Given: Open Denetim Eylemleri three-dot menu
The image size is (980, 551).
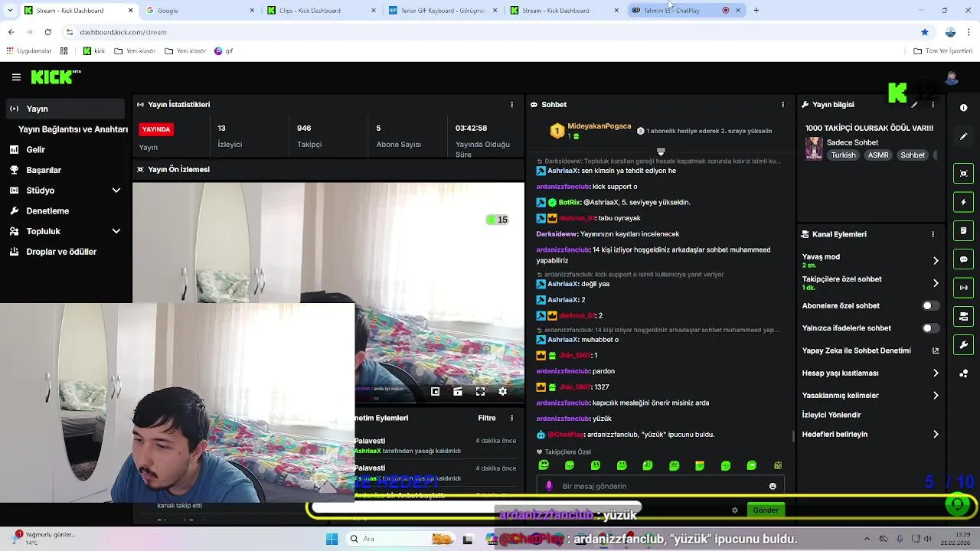Looking at the screenshot, I should coord(512,418).
